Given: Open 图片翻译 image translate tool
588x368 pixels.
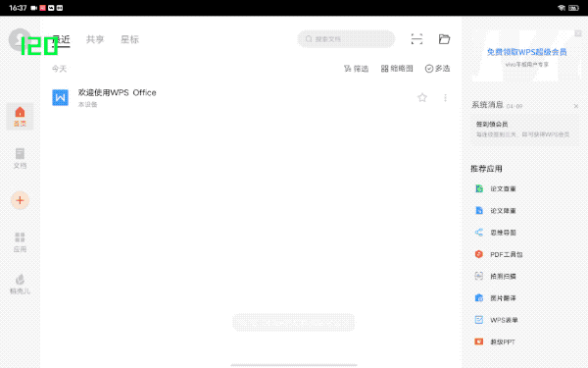Looking at the screenshot, I should click(496, 298).
